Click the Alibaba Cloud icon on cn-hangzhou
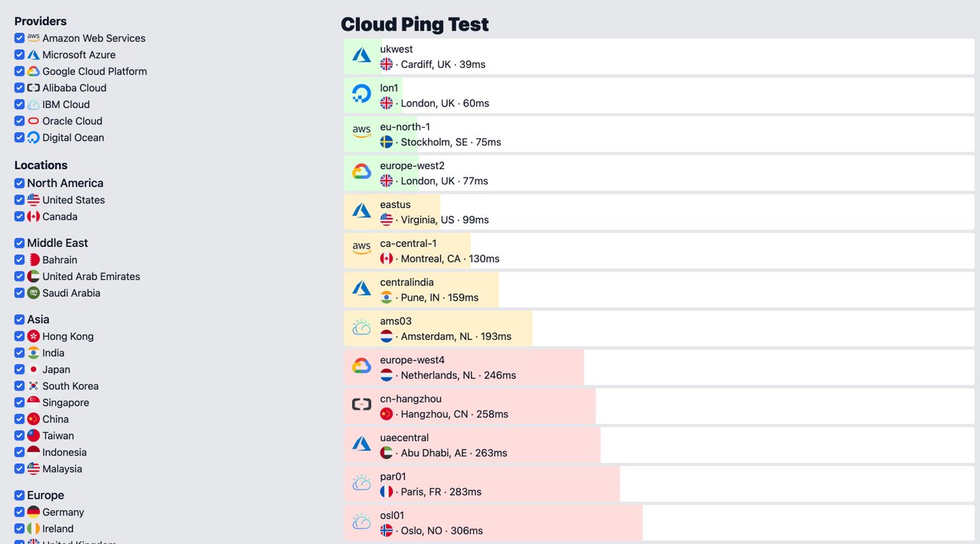Image resolution: width=980 pixels, height=544 pixels. (x=361, y=405)
